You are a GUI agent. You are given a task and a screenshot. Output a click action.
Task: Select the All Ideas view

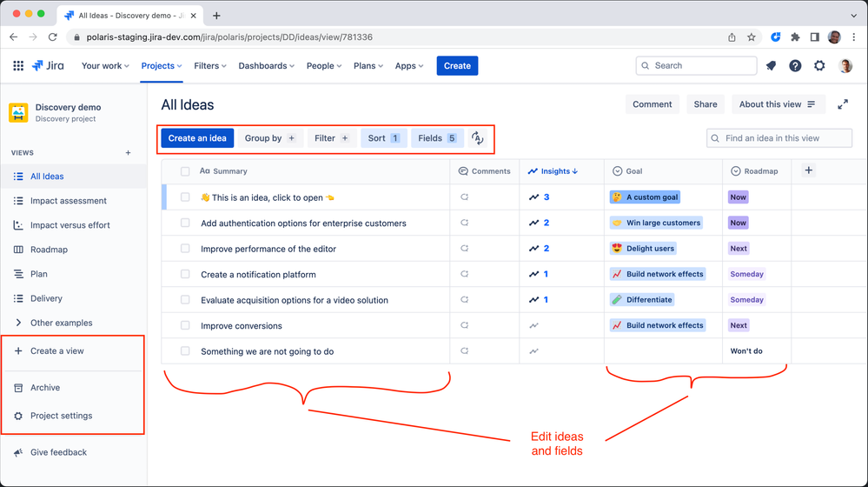click(73, 177)
